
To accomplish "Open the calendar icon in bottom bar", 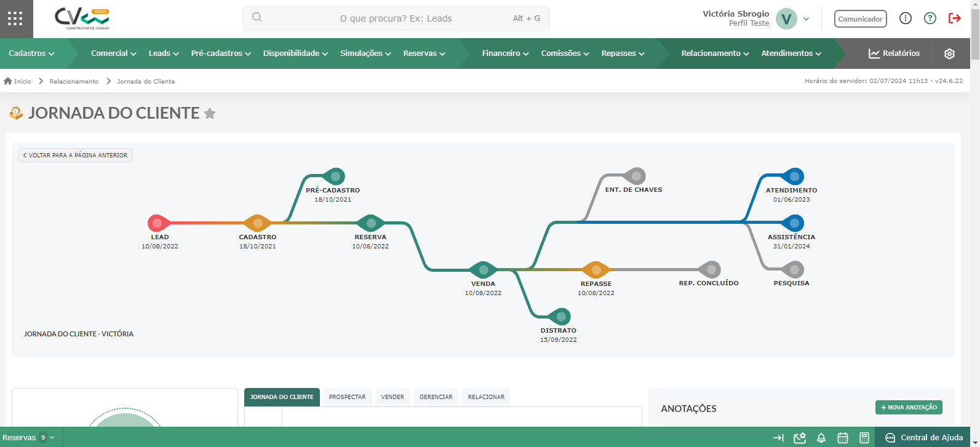I will (x=843, y=438).
